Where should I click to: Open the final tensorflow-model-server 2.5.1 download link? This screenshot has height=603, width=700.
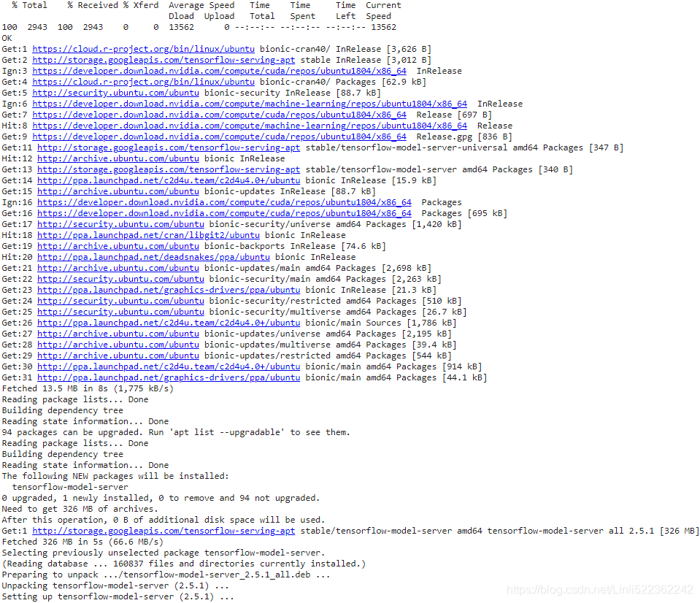[164, 530]
